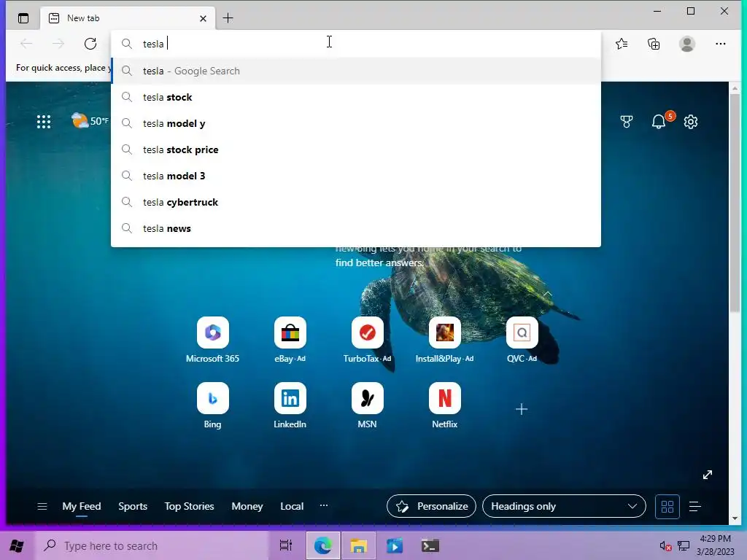Click the address bar containing tesla

point(356,44)
